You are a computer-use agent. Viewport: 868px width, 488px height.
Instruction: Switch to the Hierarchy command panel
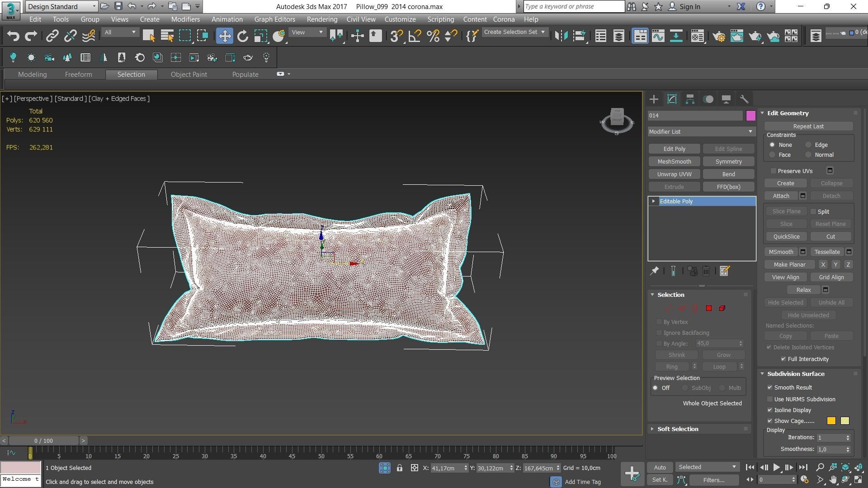click(x=690, y=99)
